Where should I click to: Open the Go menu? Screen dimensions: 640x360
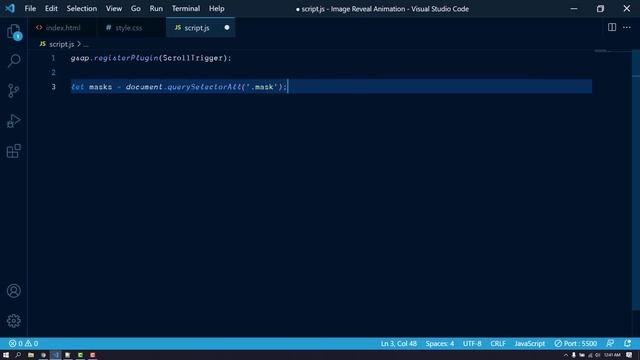tap(136, 9)
